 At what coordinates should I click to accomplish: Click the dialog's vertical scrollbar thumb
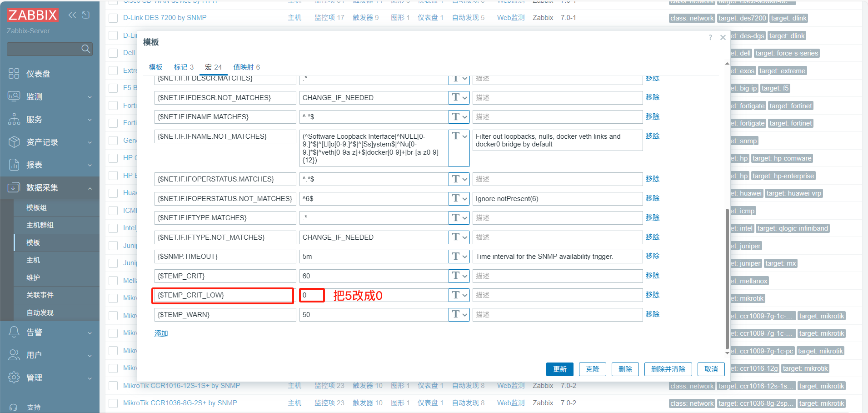pyautogui.click(x=728, y=279)
